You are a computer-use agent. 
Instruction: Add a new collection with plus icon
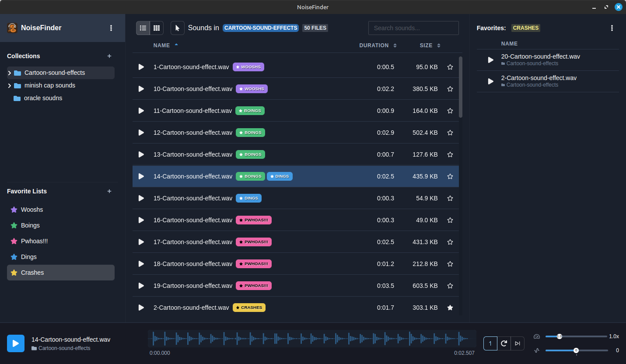(109, 56)
